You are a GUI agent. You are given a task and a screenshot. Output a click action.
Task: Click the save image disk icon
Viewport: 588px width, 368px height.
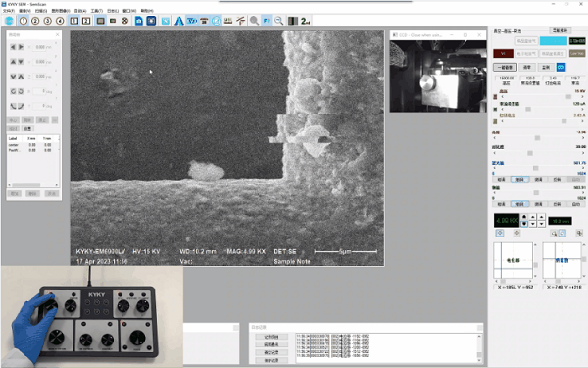[x=139, y=21]
